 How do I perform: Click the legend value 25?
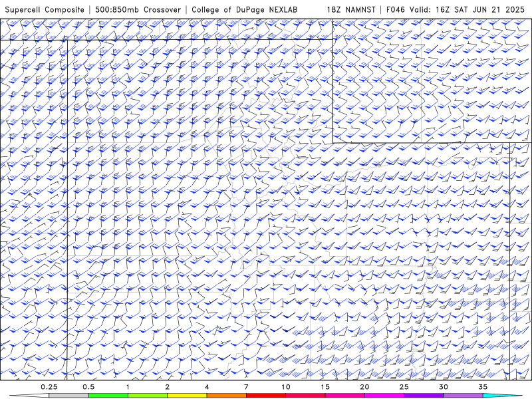[x=404, y=387]
